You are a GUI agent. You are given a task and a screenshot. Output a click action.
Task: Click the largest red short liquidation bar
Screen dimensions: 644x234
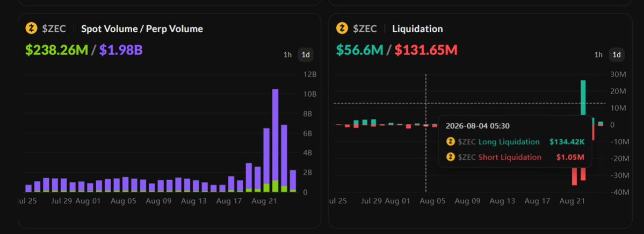click(574, 176)
